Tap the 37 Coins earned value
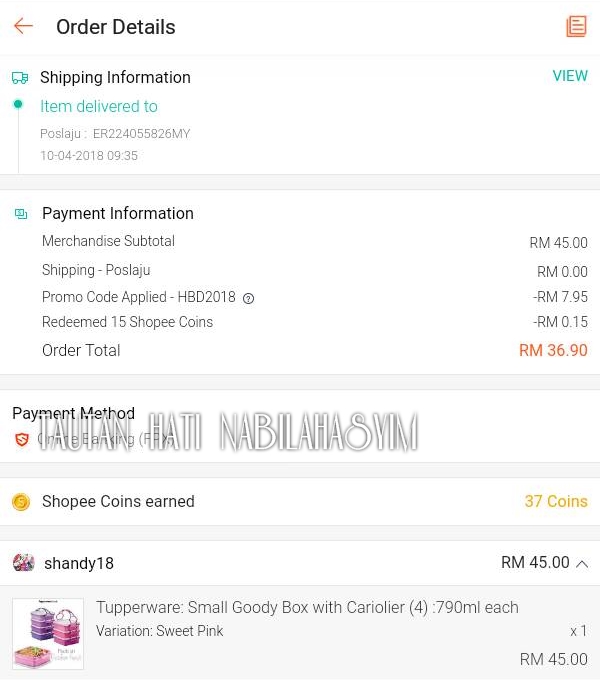The width and height of the screenshot is (600, 680). [556, 501]
